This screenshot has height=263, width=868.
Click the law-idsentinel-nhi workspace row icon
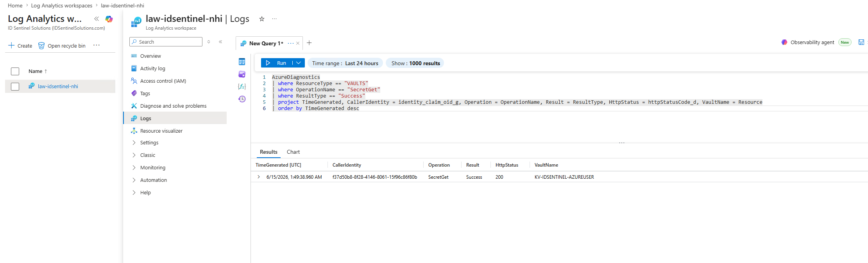click(32, 86)
